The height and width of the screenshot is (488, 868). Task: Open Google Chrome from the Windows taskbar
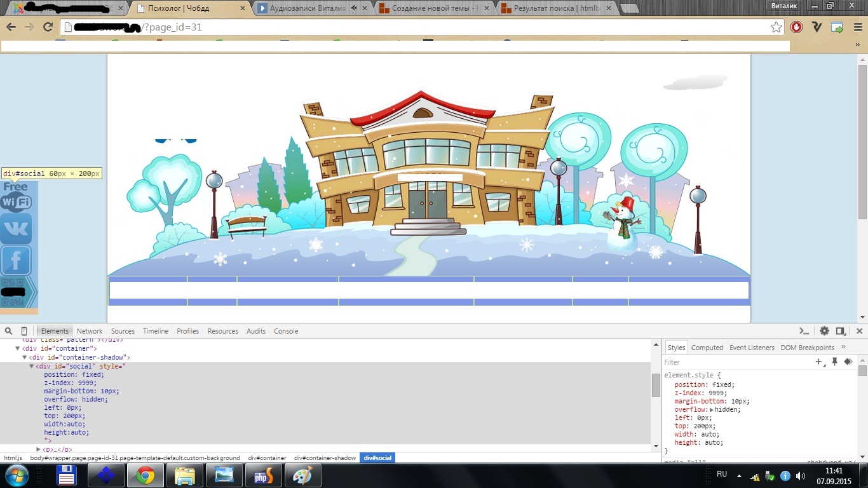click(145, 475)
